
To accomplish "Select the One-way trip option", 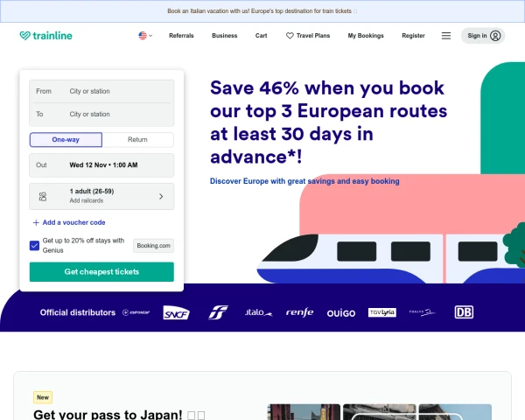I will pos(66,140).
